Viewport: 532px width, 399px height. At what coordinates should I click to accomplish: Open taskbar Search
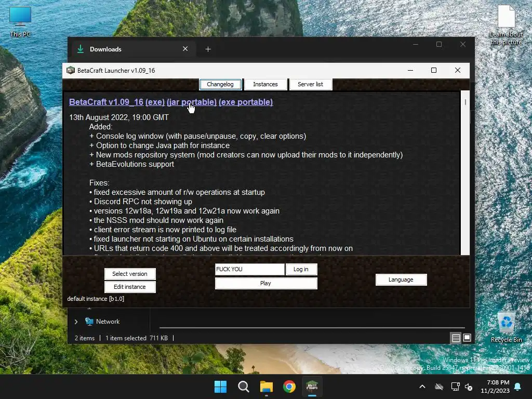[x=243, y=387]
